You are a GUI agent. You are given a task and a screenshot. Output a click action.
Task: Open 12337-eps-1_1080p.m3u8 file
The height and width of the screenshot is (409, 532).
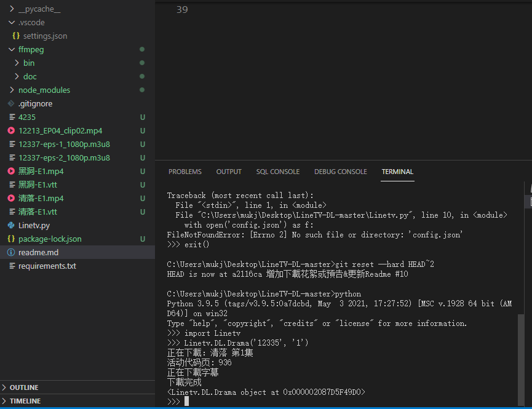click(x=64, y=145)
